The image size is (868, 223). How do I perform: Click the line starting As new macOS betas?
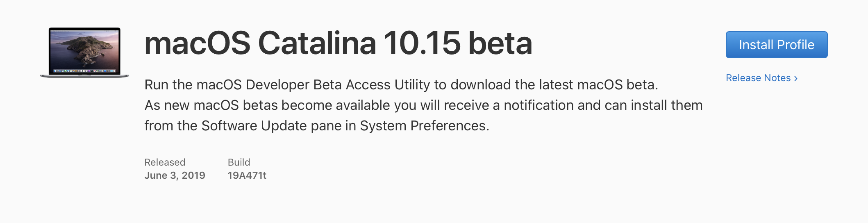[423, 105]
